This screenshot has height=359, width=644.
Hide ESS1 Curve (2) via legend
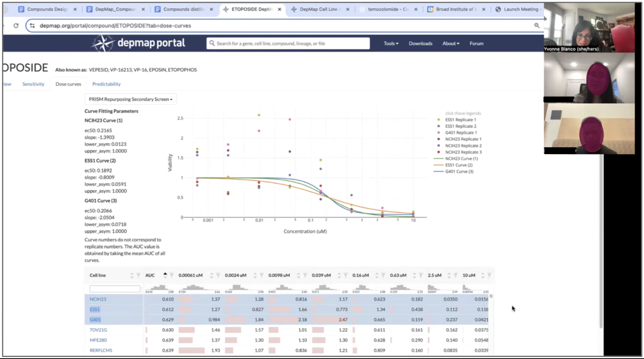453,165
